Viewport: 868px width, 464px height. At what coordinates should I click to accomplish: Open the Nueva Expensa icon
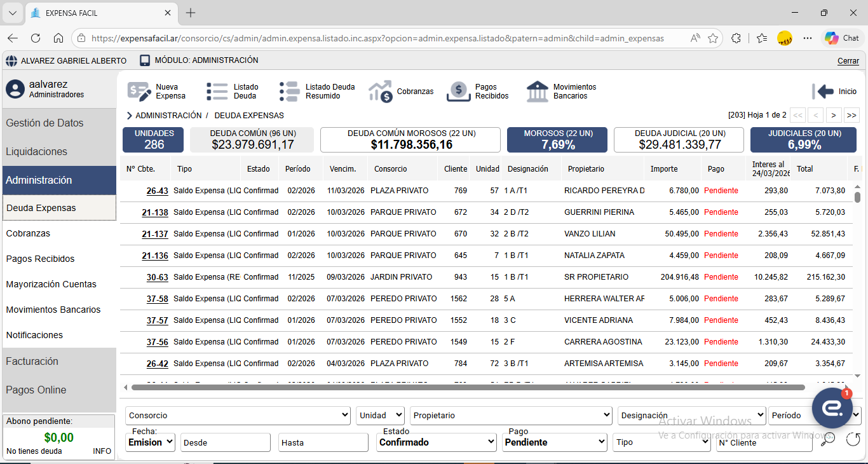pos(139,92)
